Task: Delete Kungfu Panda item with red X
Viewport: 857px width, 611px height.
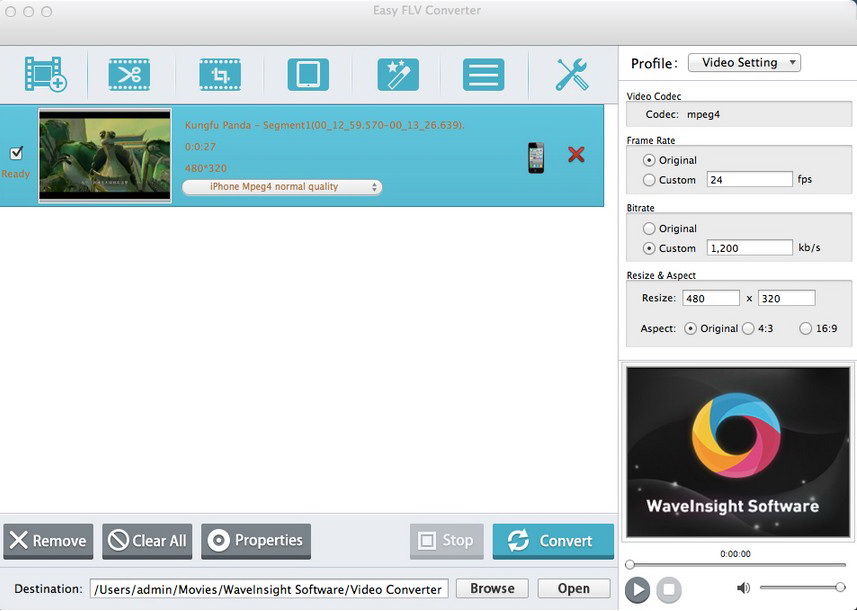Action: pyautogui.click(x=576, y=155)
